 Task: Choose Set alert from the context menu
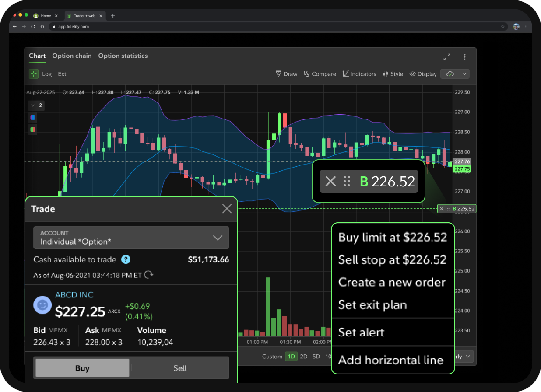[x=361, y=332]
